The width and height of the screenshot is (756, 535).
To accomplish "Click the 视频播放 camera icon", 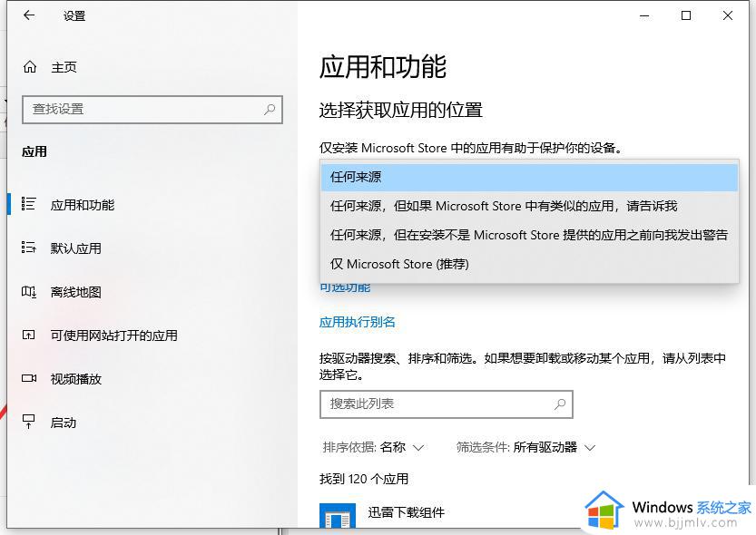I will coord(29,378).
